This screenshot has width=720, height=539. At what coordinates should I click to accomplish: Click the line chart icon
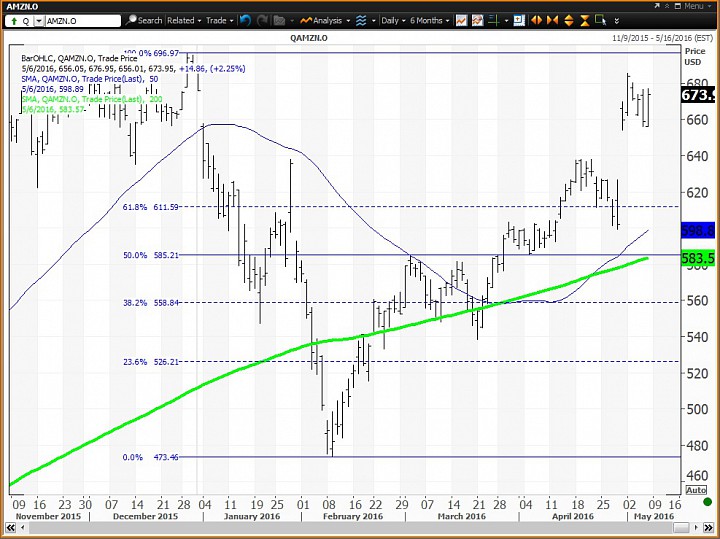point(461,21)
